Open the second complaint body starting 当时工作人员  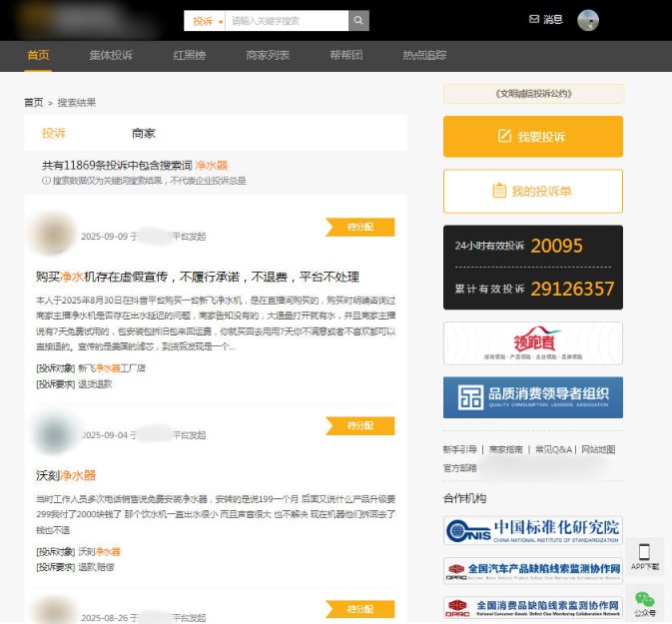(216, 515)
